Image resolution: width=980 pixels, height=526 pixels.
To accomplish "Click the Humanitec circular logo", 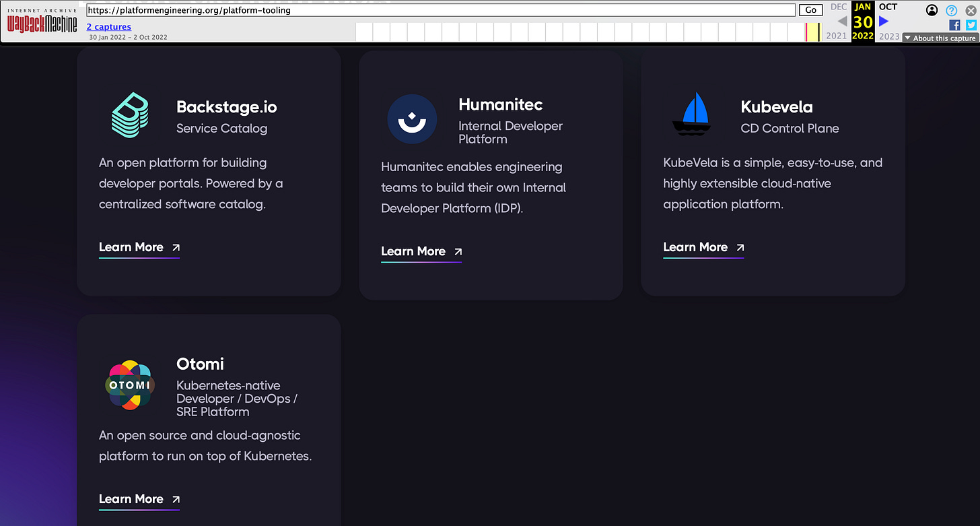I will [412, 120].
